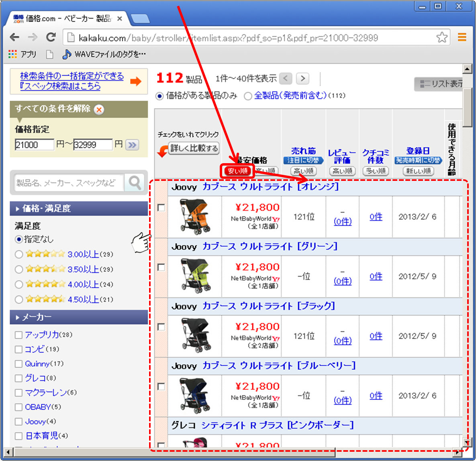Select 全製品(発売前含む) radio option

[x=248, y=96]
